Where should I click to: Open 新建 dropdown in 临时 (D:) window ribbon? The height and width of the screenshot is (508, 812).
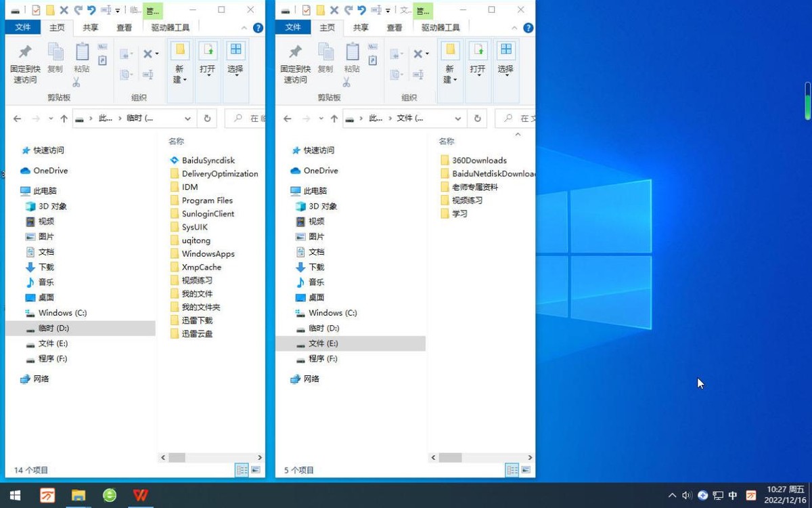point(179,73)
